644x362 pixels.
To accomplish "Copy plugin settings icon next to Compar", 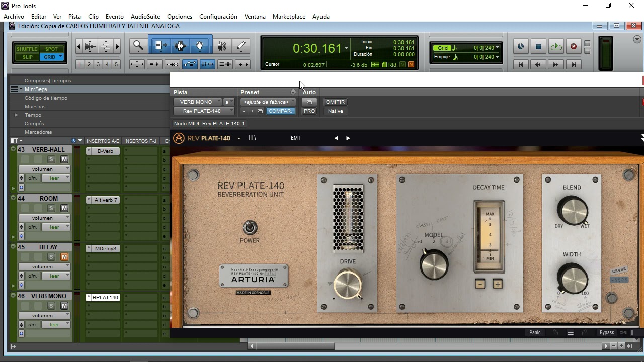I will (x=260, y=111).
